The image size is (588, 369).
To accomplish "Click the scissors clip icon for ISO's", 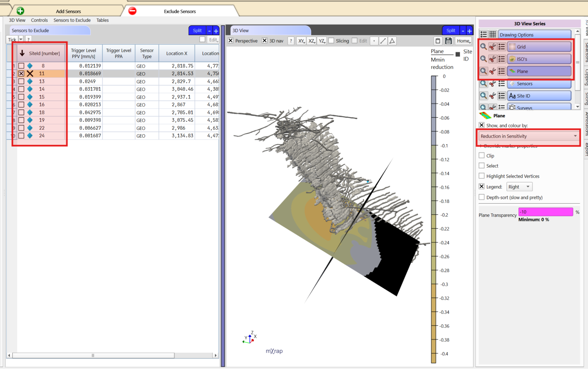I will (492, 59).
